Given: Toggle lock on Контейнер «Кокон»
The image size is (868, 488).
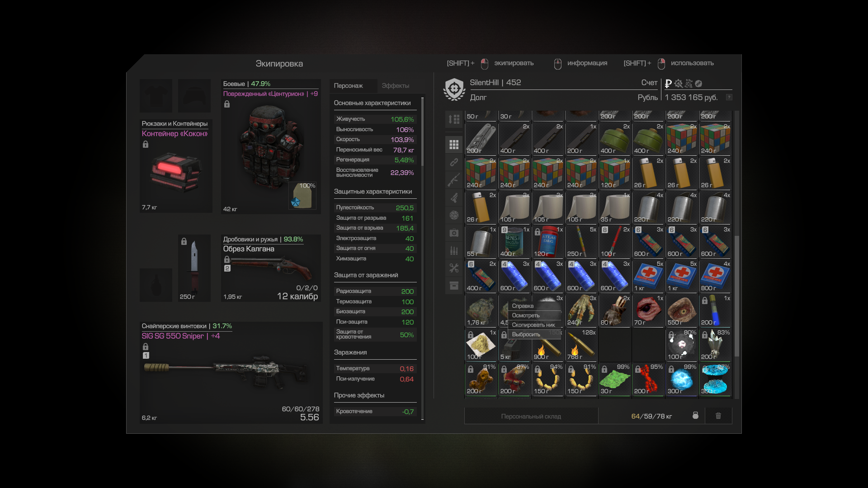Looking at the screenshot, I should point(146,145).
